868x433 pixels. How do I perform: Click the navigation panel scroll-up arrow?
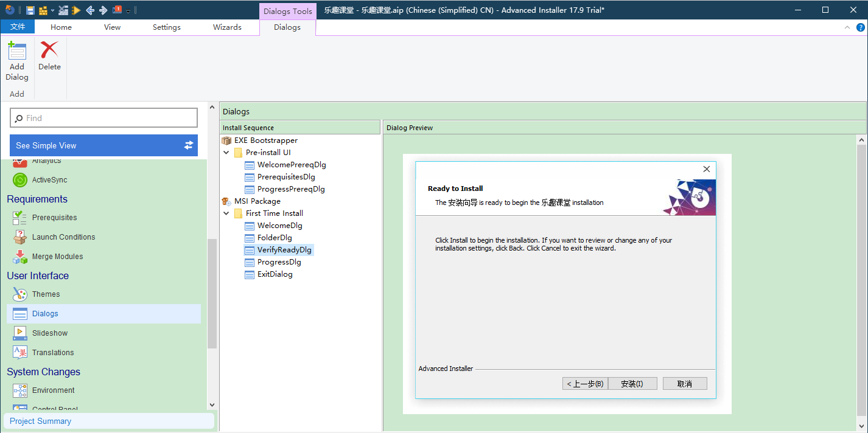(212, 108)
